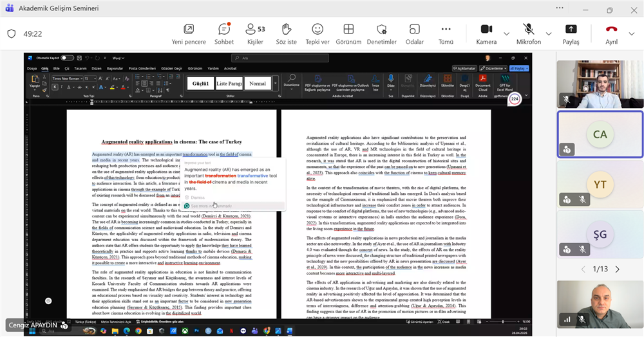Open Tepki ver reactions menu
644x337 pixels.
pos(317,30)
